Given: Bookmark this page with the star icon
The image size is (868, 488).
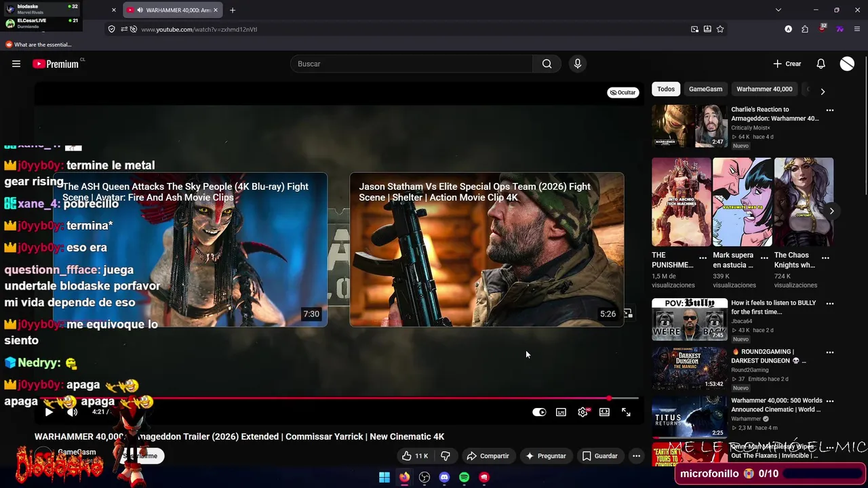Looking at the screenshot, I should click(720, 29).
